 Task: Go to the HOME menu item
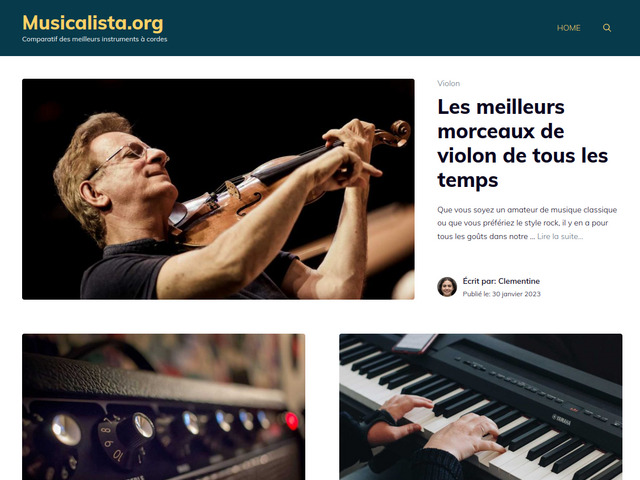click(x=569, y=28)
